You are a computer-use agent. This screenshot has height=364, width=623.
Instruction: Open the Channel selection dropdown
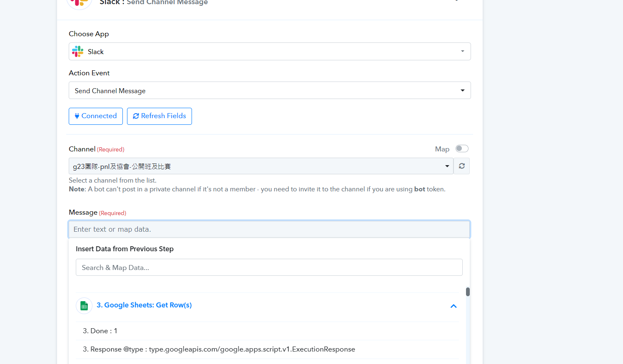[x=261, y=166]
